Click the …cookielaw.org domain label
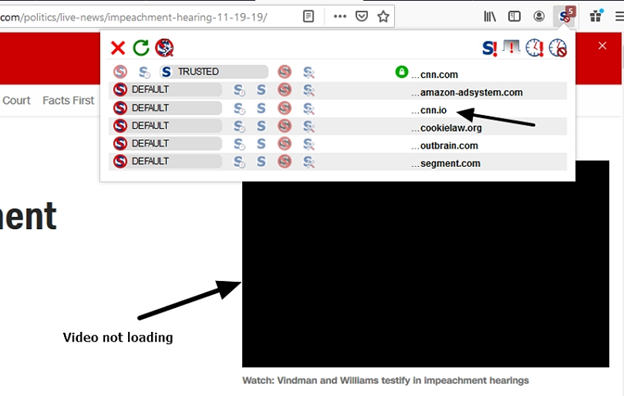Screen dimensions: 624x396 [447, 128]
